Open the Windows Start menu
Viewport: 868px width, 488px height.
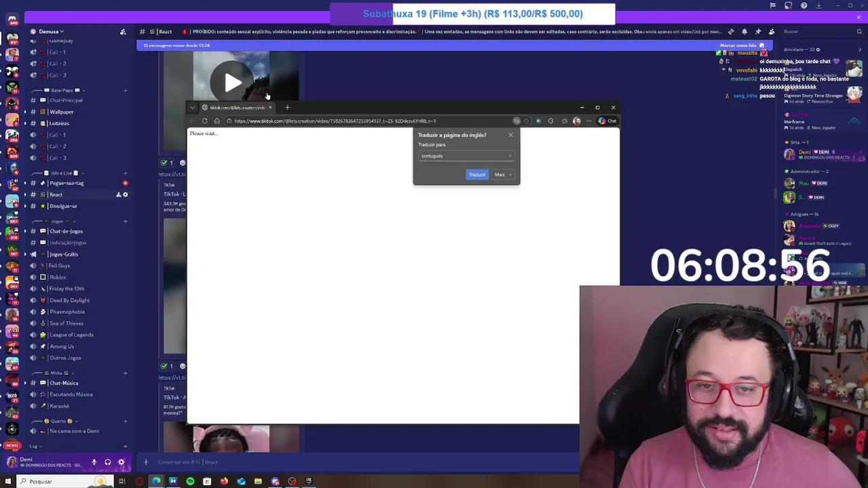pos(8,481)
